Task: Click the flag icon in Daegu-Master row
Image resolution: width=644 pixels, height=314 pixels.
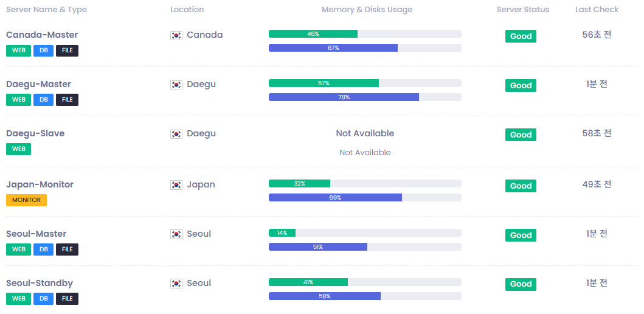Action: point(176,85)
